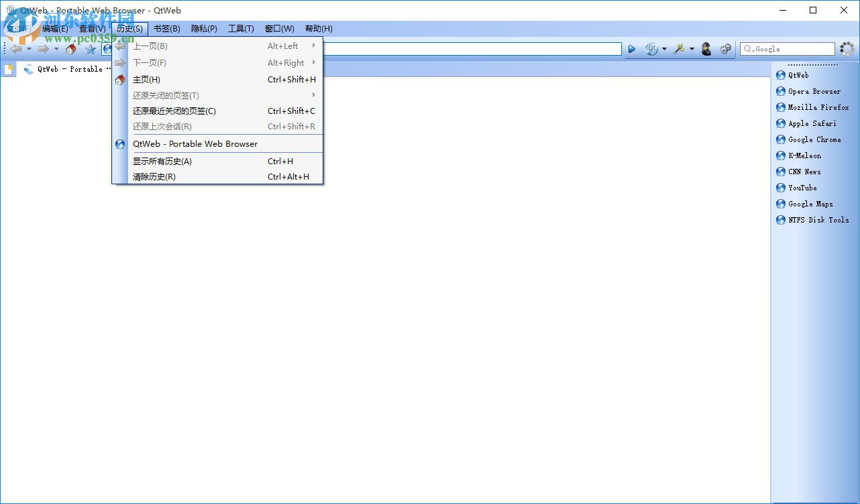Click the blue Go arrow beside address bar
Viewport: 860px width, 504px height.
[632, 49]
